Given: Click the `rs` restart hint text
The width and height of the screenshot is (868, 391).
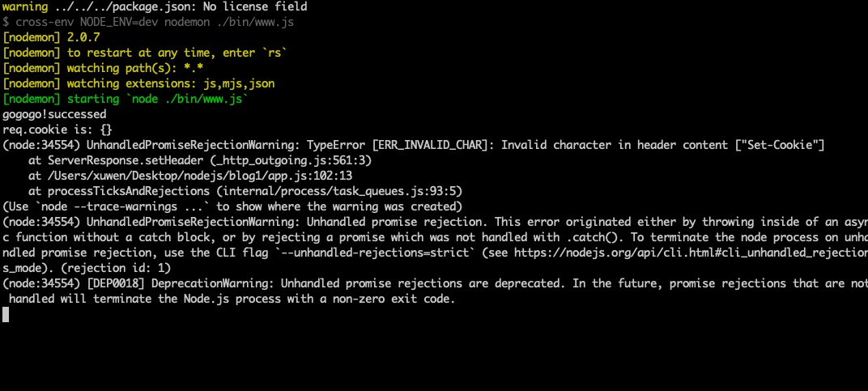Looking at the screenshot, I should pyautogui.click(x=276, y=53).
